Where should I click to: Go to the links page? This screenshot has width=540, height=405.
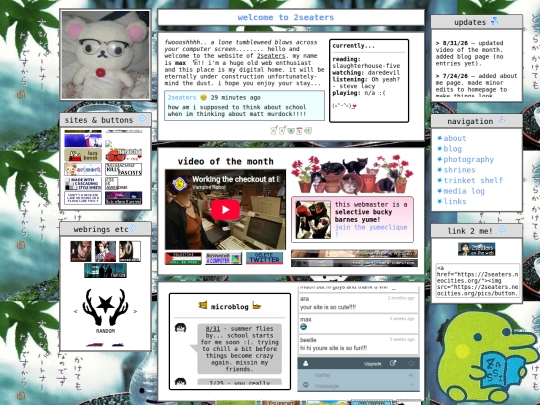[x=455, y=201]
